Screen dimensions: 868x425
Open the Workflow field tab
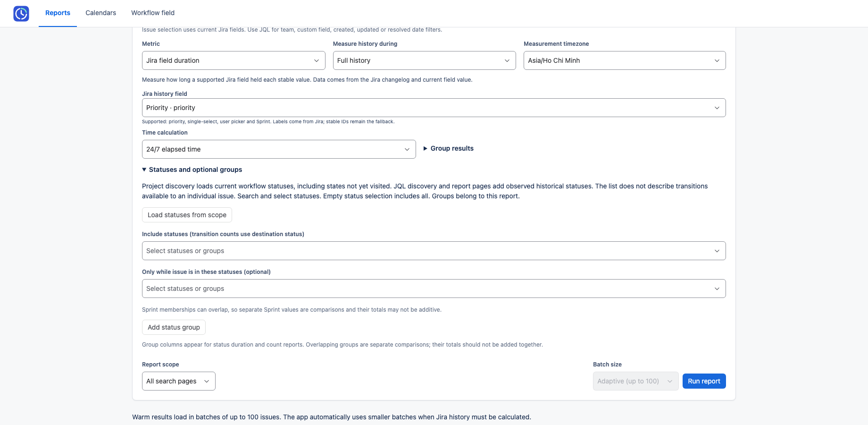coord(153,13)
